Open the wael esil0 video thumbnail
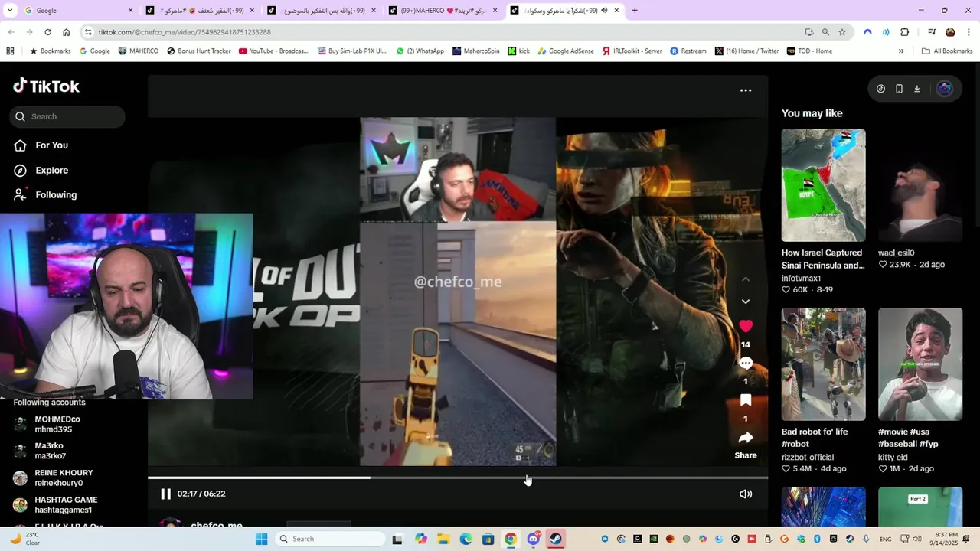 point(920,185)
